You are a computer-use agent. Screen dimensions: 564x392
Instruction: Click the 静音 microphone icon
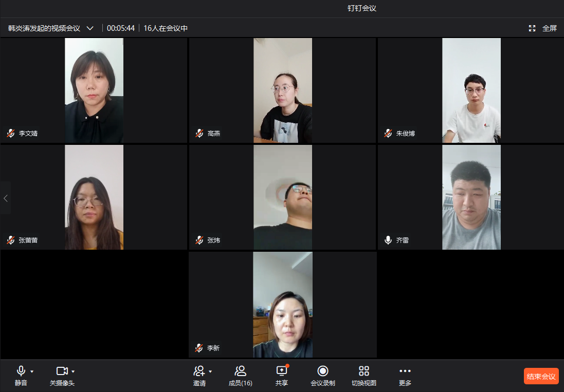21,371
